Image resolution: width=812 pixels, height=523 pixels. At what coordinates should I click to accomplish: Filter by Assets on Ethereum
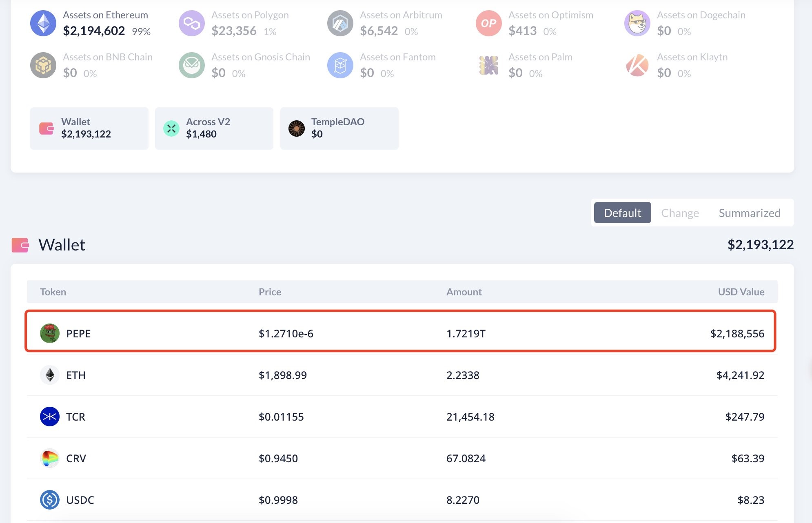[x=91, y=23]
